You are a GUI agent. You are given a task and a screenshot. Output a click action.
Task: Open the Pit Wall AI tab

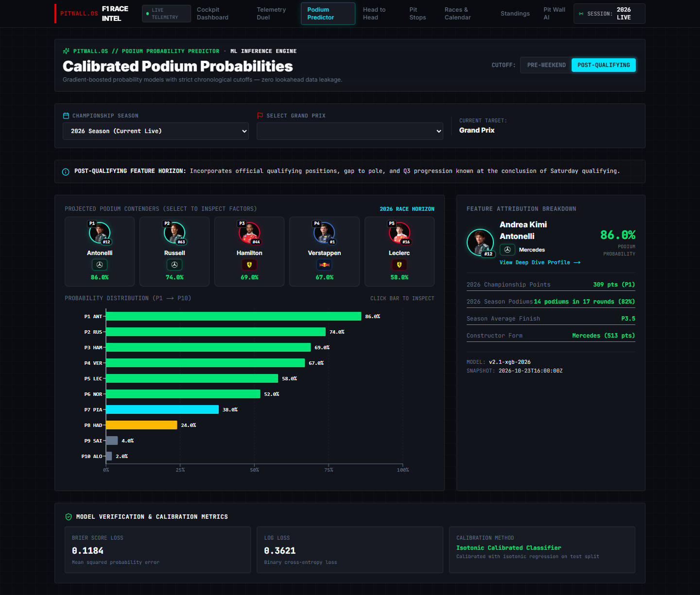[554, 14]
